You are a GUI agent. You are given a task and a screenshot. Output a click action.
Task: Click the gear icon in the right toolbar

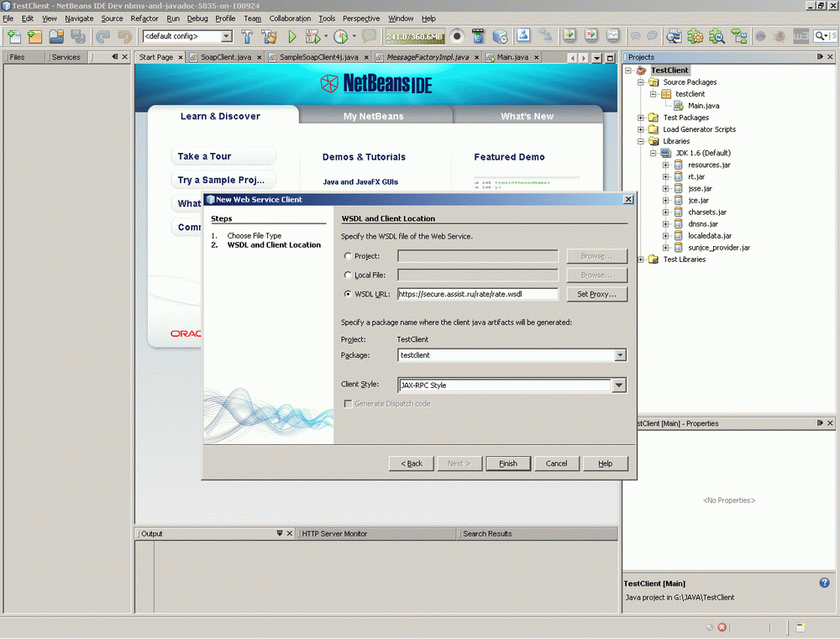[696, 36]
